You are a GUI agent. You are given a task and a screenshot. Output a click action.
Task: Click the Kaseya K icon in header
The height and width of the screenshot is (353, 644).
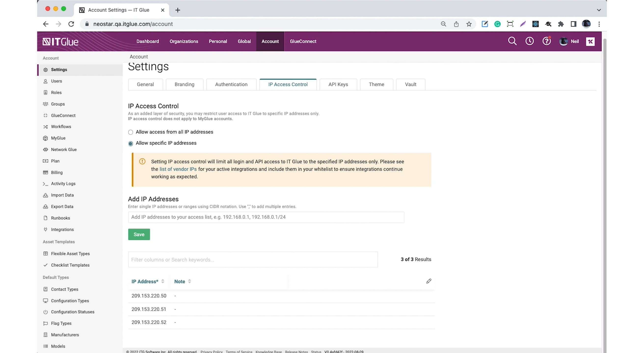point(590,41)
